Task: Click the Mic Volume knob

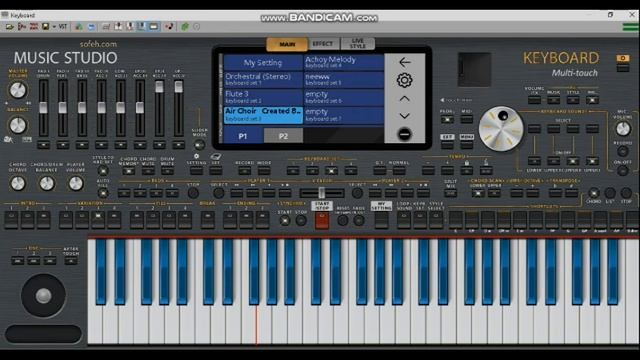Action: (x=622, y=129)
